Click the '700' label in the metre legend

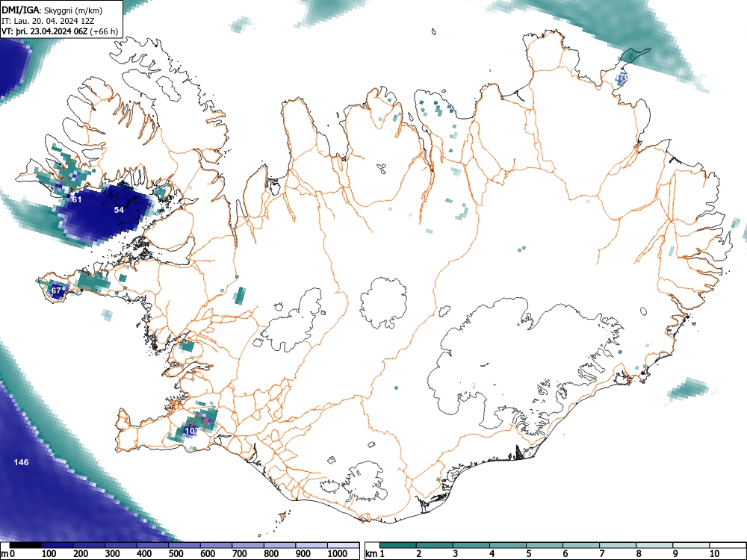[x=240, y=554]
